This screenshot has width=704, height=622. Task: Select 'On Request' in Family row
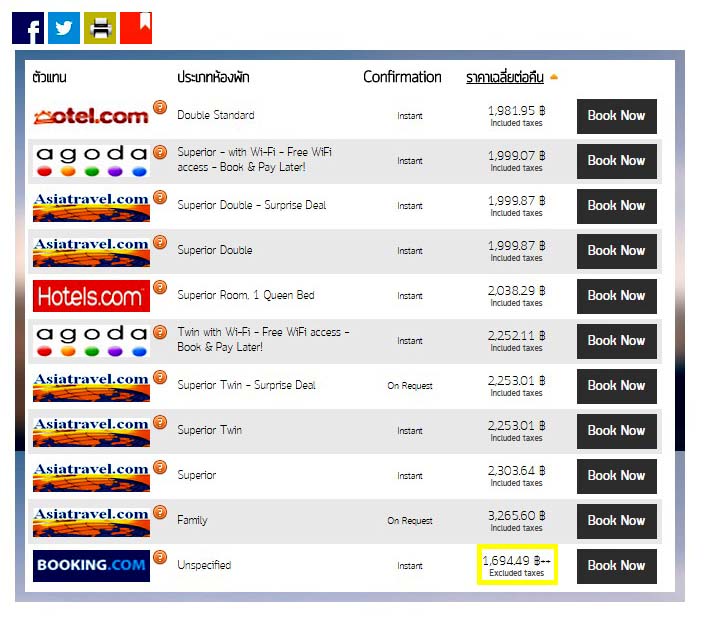point(410,521)
